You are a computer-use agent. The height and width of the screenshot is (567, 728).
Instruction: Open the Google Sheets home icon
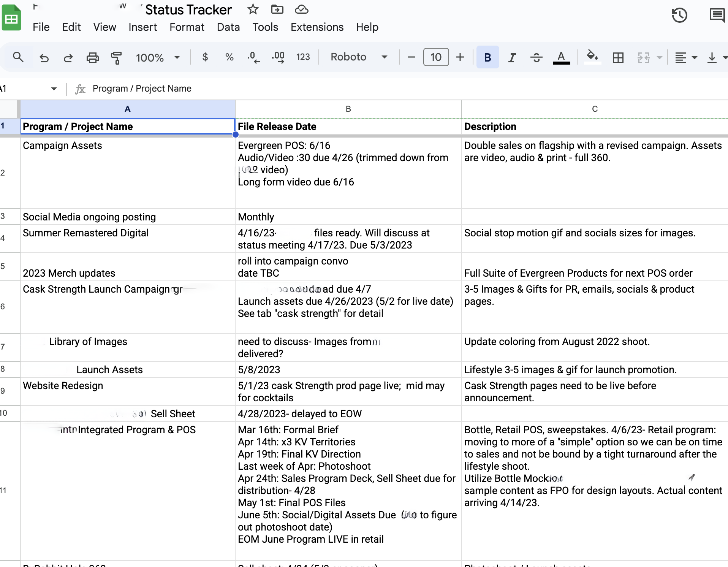click(x=11, y=17)
